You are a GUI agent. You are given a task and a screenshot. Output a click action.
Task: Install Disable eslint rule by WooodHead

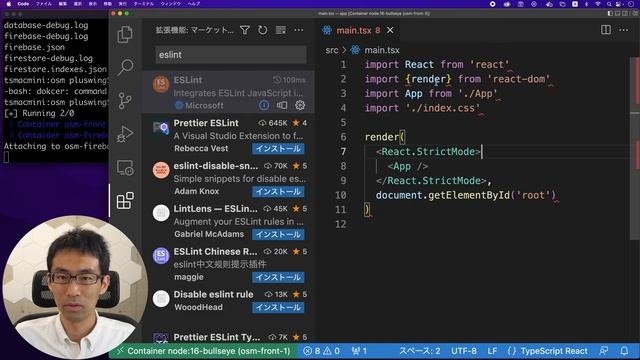point(278,307)
